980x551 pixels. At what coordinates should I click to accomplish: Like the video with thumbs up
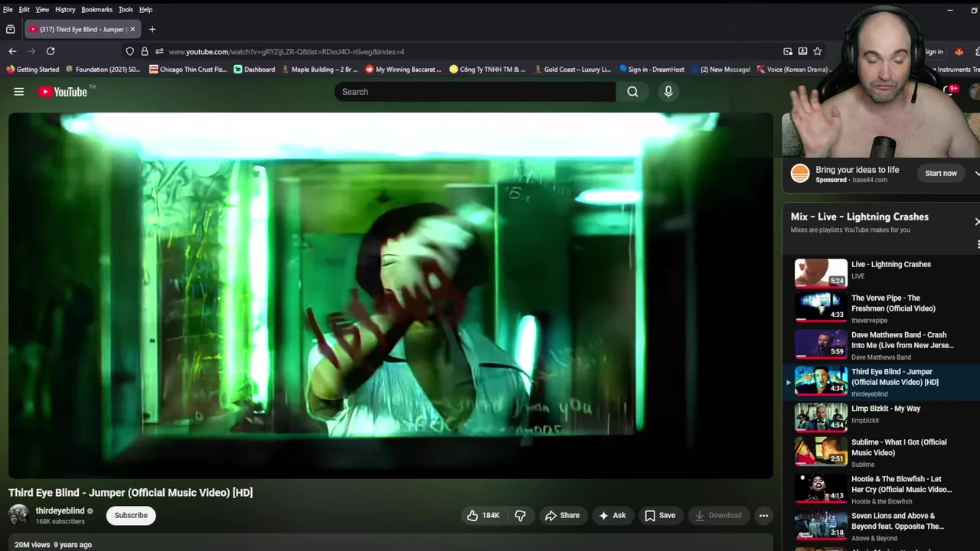tap(483, 516)
